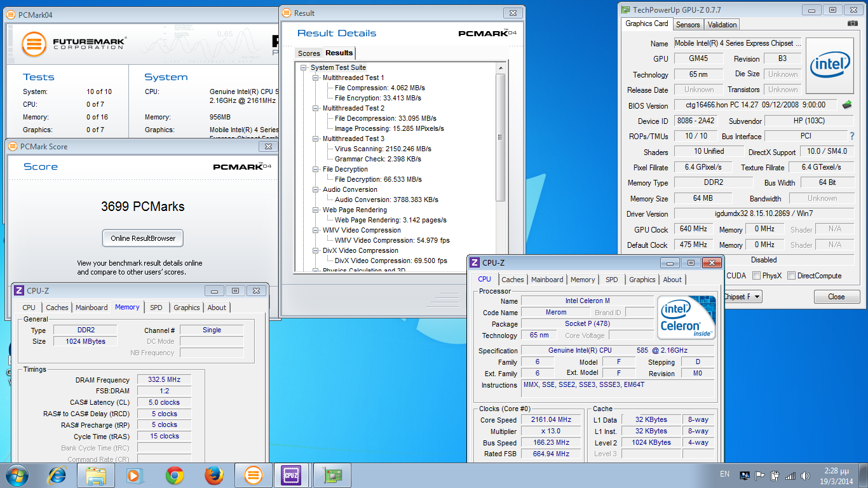
Task: Click the PCMark Score window title icon
Action: [13, 146]
